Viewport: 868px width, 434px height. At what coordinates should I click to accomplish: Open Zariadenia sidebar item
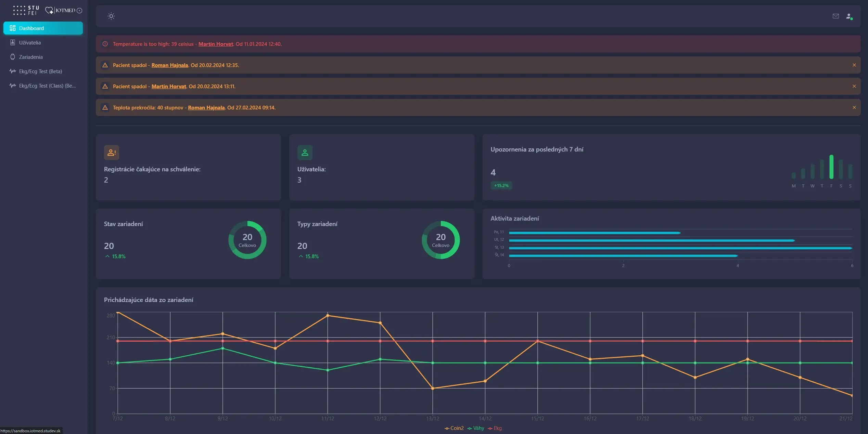(x=31, y=57)
